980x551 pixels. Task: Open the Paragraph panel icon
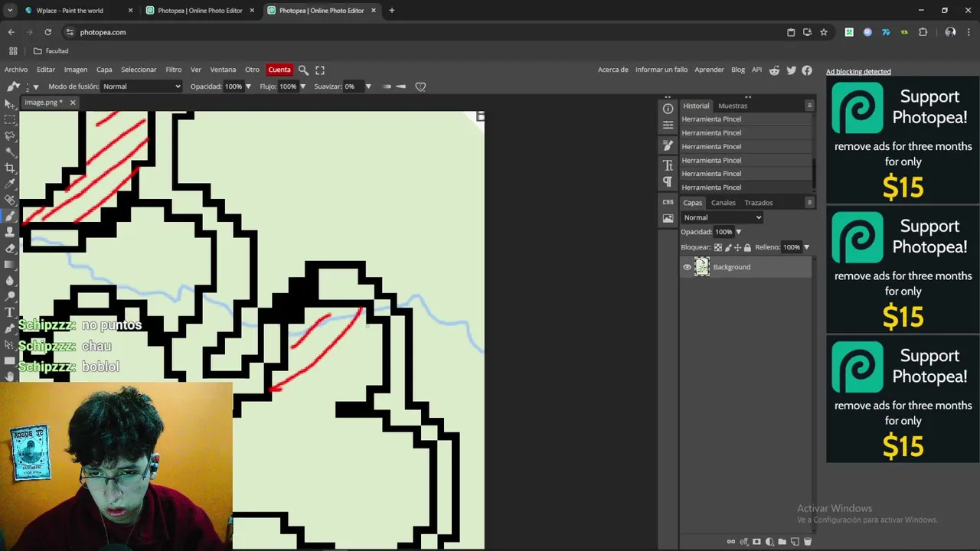coord(668,181)
